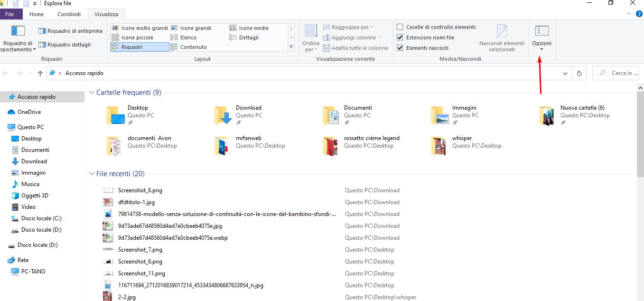Image resolution: width=644 pixels, height=301 pixels.
Task: Toggle Elementi nascosti checkbox
Action: pos(400,48)
